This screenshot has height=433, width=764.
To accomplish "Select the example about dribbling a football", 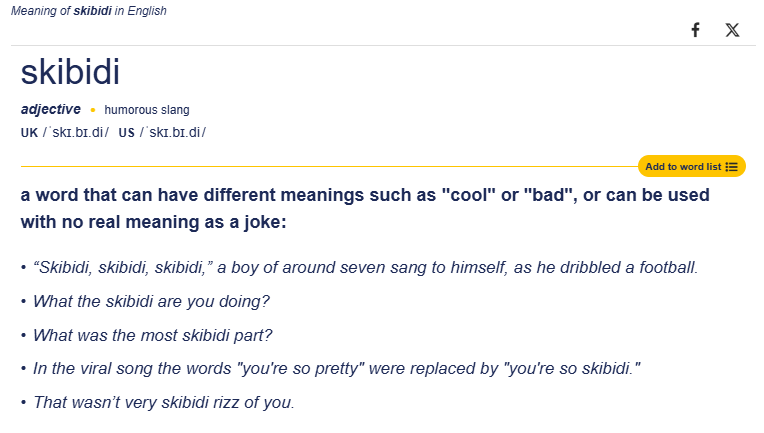I will point(365,267).
